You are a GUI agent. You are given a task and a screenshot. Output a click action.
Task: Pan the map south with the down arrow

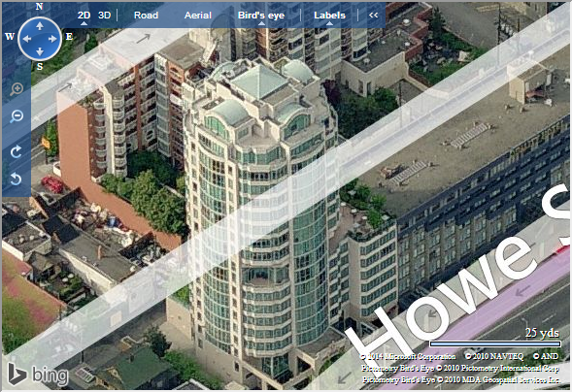pyautogui.click(x=40, y=51)
